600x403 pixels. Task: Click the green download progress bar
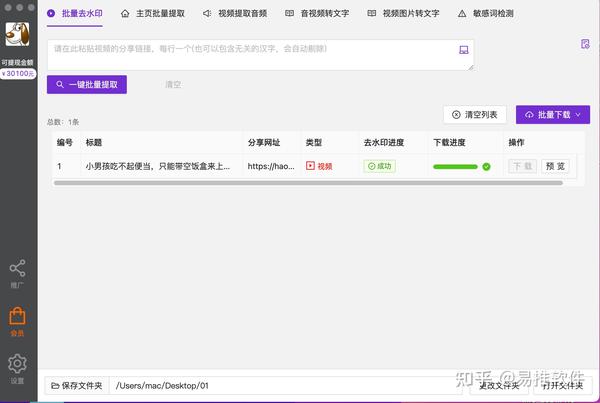click(x=455, y=166)
